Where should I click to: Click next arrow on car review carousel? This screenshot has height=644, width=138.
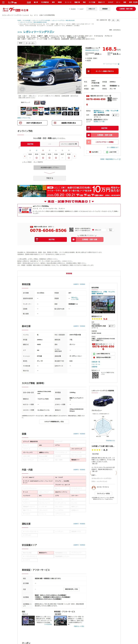[116, 473]
